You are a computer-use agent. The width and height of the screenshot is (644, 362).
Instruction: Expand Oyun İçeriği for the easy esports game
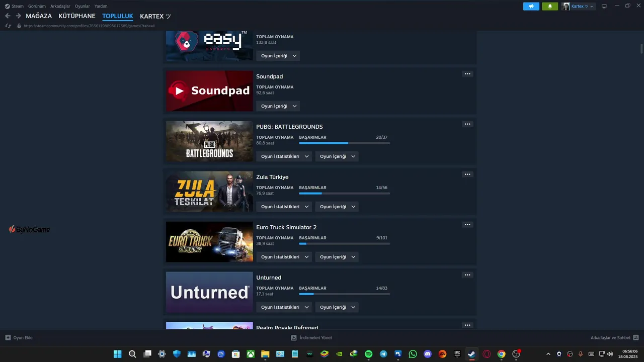278,56
